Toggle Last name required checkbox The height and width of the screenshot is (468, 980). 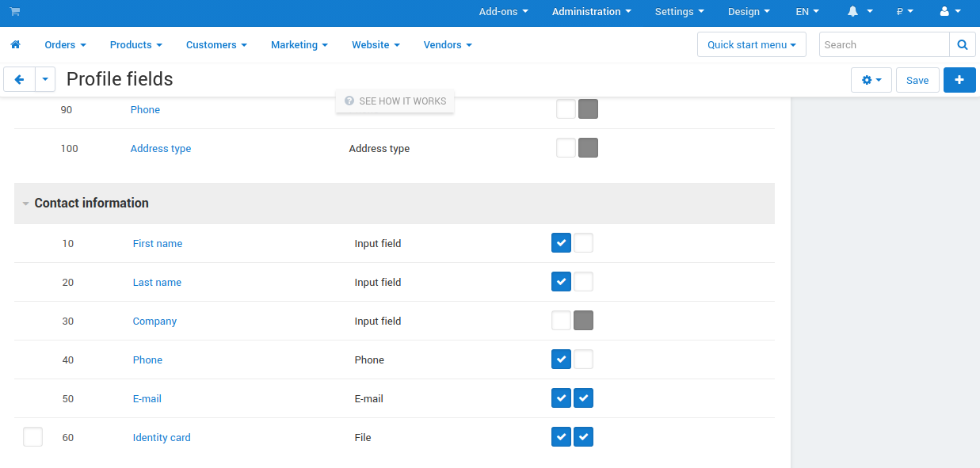pos(583,282)
